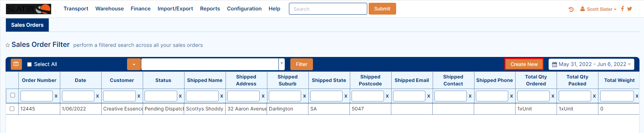The image size is (644, 133).
Task: Click the SLAT3R logo
Action: click(29, 9)
